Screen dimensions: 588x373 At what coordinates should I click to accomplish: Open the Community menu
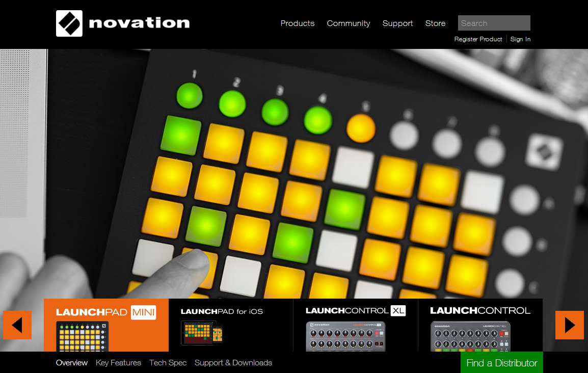point(349,23)
